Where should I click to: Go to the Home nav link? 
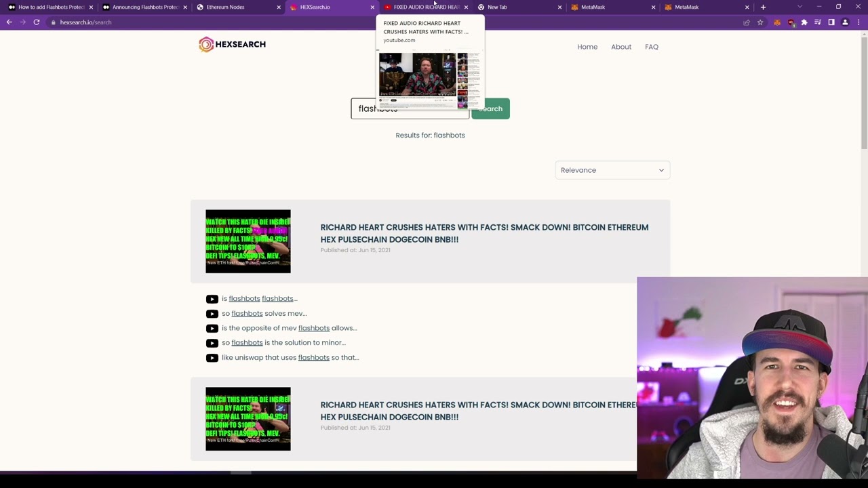pos(587,47)
